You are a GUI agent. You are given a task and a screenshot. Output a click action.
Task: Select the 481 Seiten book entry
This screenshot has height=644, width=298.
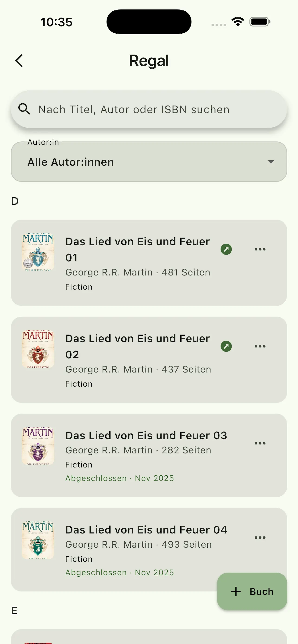(138, 272)
